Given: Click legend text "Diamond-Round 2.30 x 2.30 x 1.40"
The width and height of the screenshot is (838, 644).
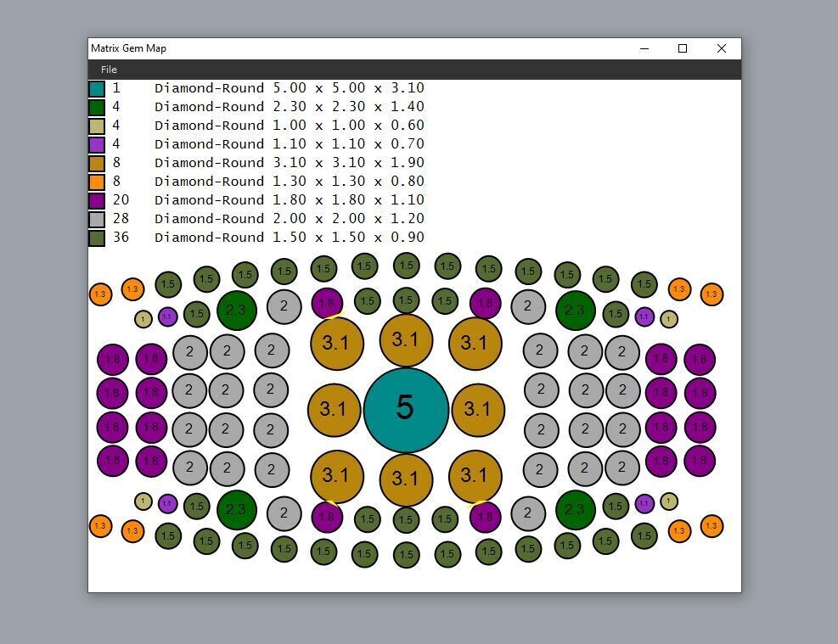Looking at the screenshot, I should [290, 107].
